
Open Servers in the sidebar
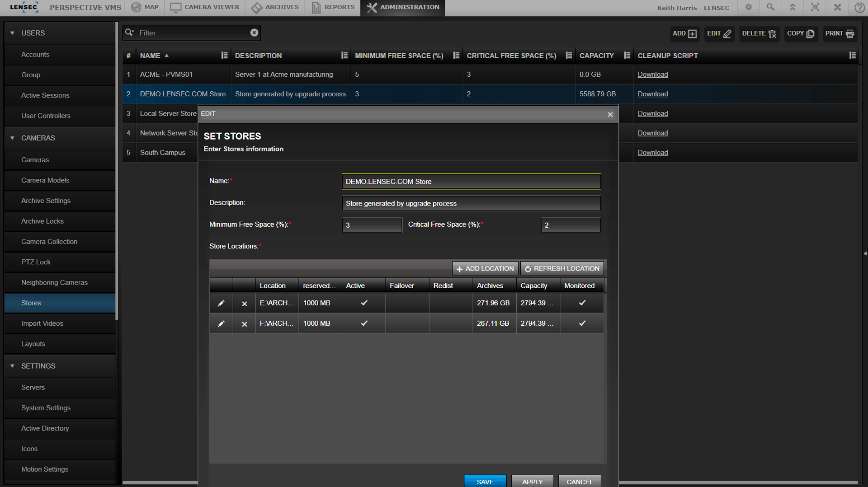[x=60, y=387]
